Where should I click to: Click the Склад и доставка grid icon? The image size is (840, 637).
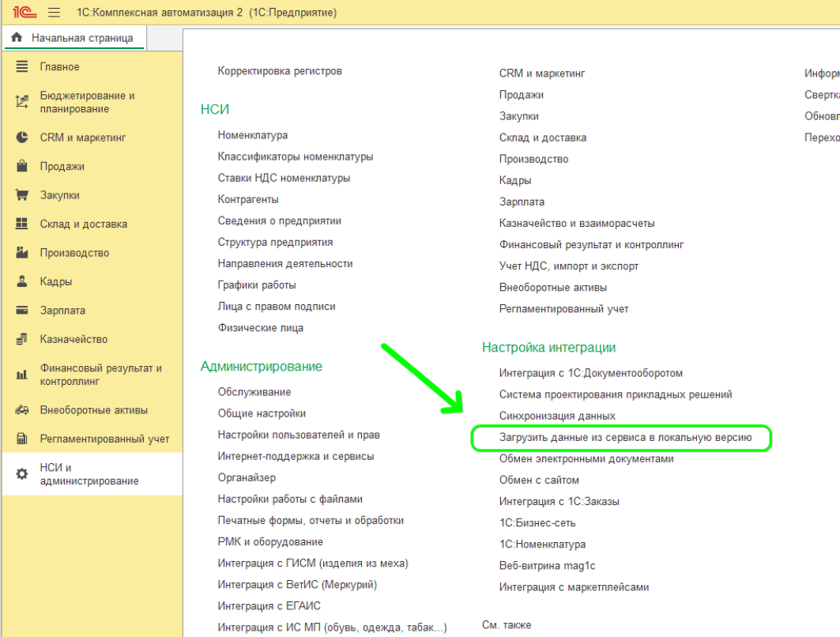point(22,224)
